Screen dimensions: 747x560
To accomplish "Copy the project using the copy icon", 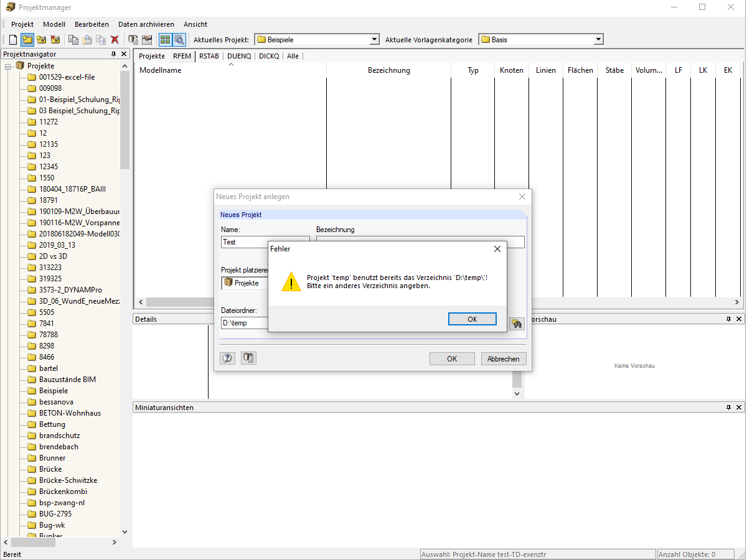I will [72, 39].
